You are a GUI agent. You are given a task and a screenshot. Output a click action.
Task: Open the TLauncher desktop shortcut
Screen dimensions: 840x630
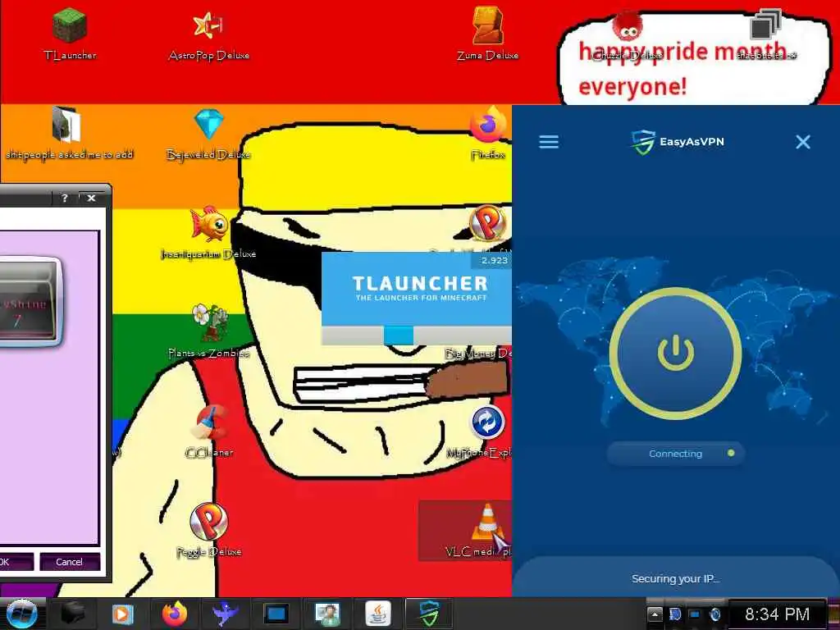(x=70, y=33)
